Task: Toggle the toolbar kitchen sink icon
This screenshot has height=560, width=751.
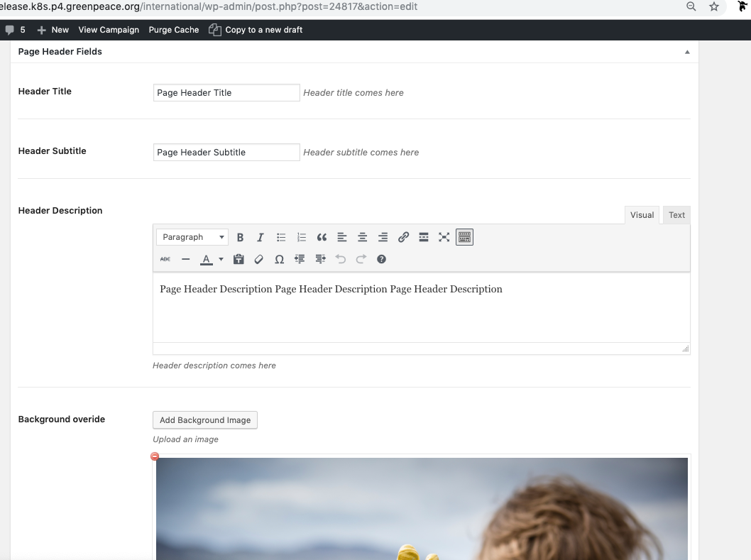Action: point(464,237)
